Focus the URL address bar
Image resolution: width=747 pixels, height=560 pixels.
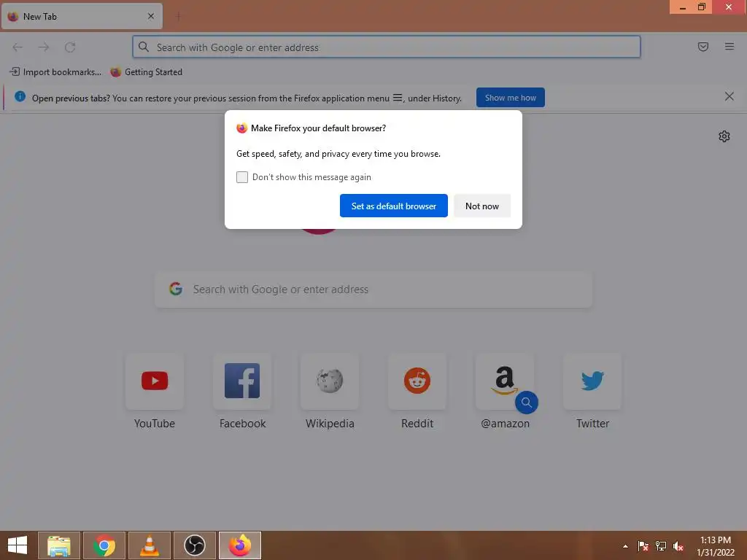pyautogui.click(x=387, y=47)
